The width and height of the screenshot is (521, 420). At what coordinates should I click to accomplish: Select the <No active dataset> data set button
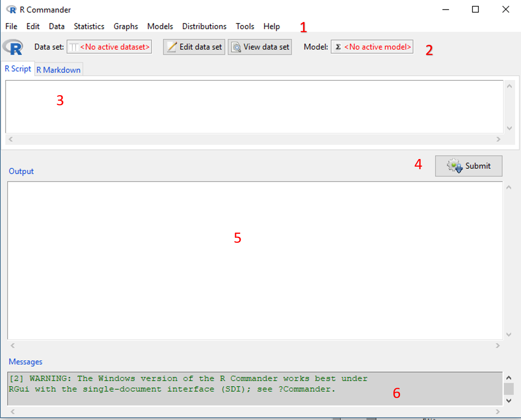click(x=110, y=47)
